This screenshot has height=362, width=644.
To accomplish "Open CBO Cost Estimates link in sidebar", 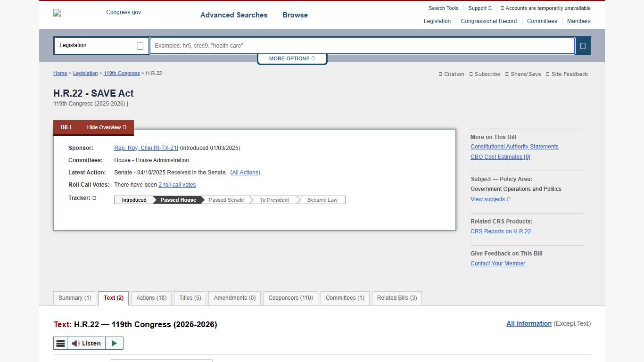I will point(500,156).
